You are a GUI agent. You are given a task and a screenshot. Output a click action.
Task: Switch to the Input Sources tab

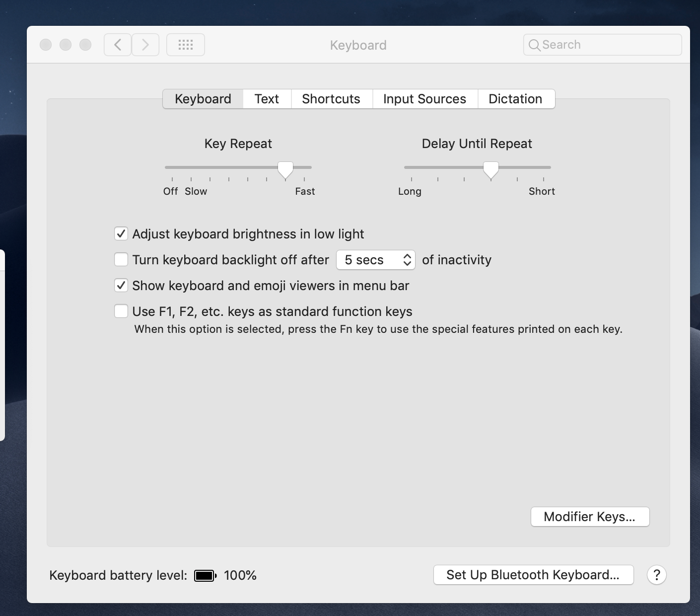425,99
